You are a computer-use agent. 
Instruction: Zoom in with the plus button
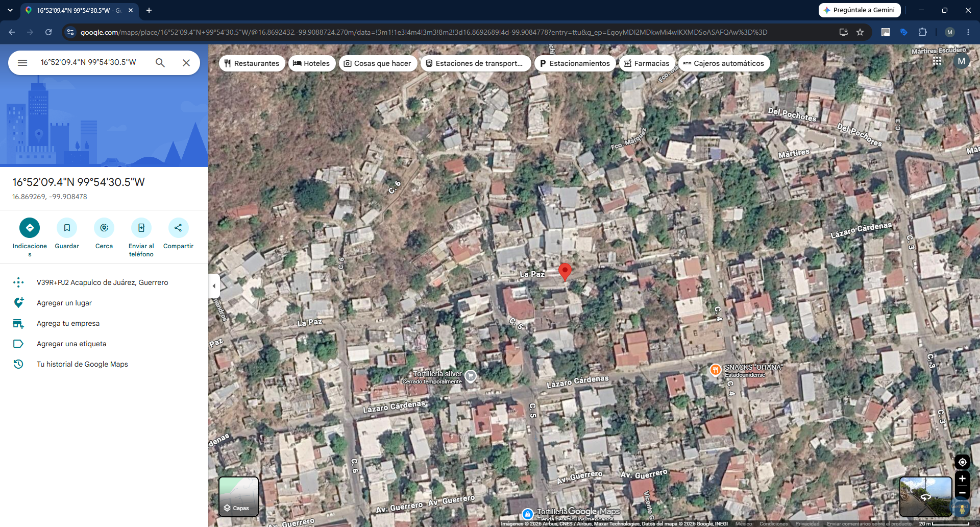962,478
